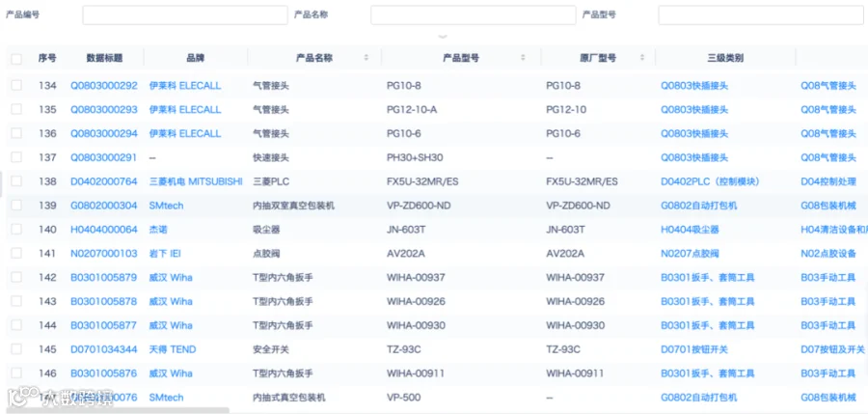Open G0802自动打包机 category in row 139
This screenshot has width=868, height=414.
(699, 205)
